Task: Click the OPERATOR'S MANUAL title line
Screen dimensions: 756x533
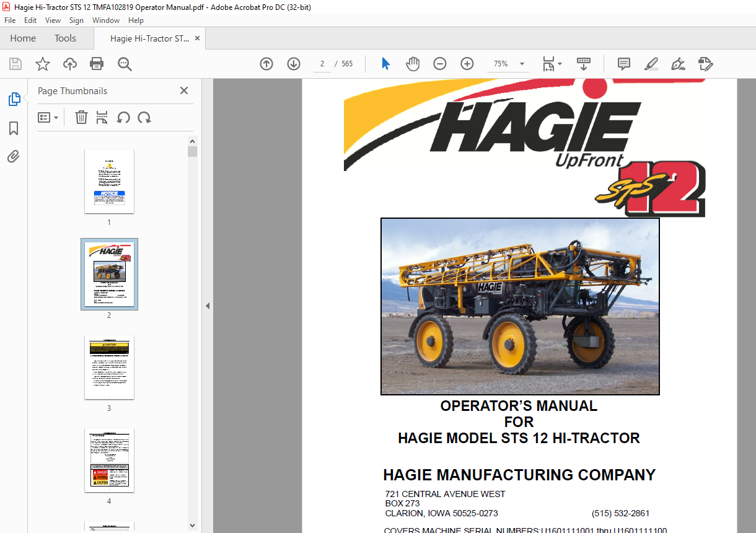Action: pyautogui.click(x=519, y=406)
